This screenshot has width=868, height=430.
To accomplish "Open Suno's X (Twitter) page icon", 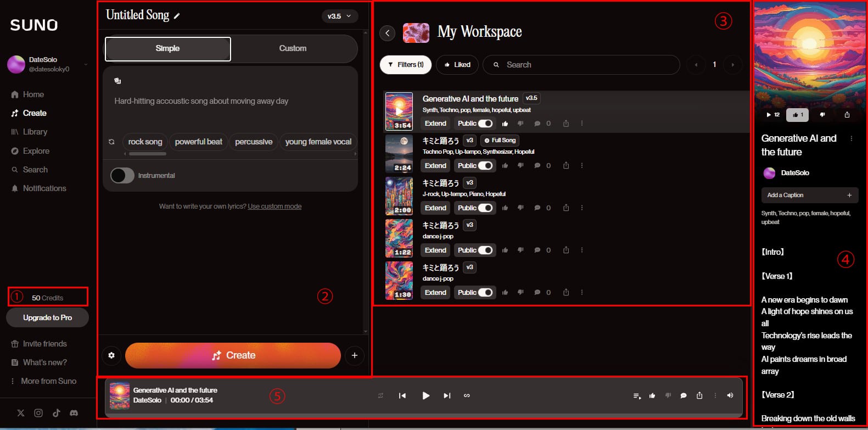I will [x=21, y=413].
